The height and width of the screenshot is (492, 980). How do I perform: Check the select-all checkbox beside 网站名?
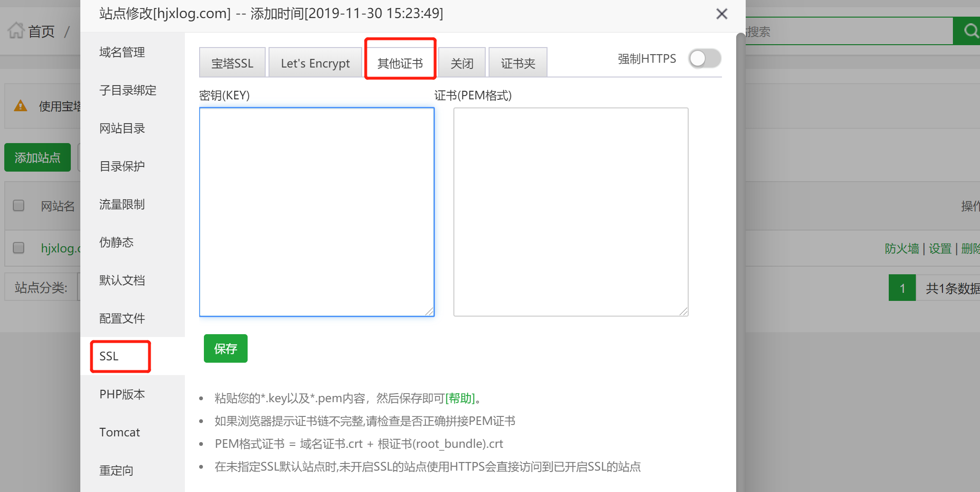tap(19, 205)
